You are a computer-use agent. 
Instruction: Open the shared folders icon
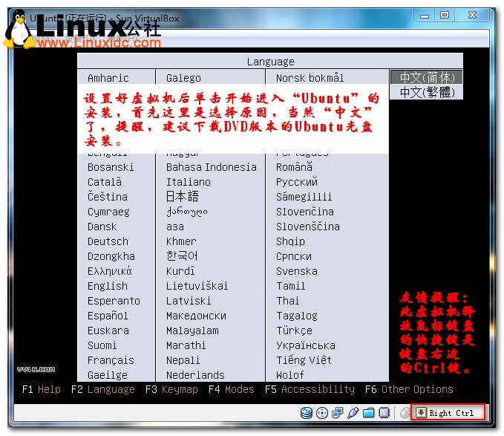point(368,413)
